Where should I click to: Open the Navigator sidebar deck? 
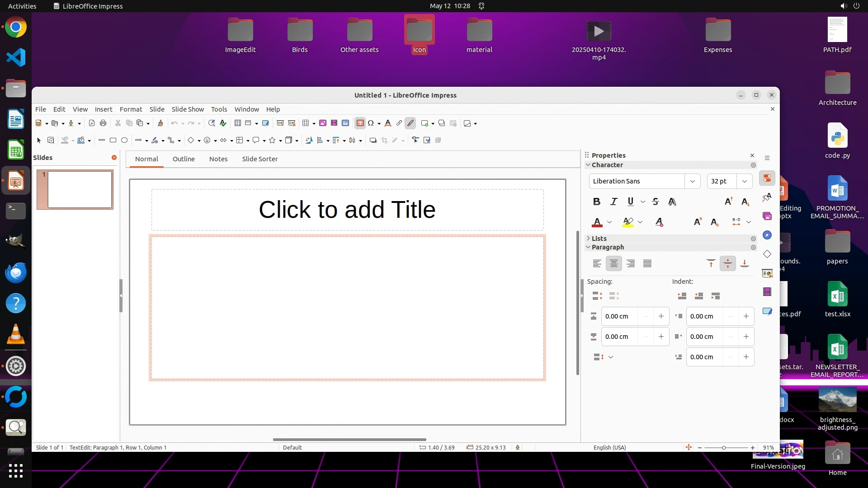767,235
